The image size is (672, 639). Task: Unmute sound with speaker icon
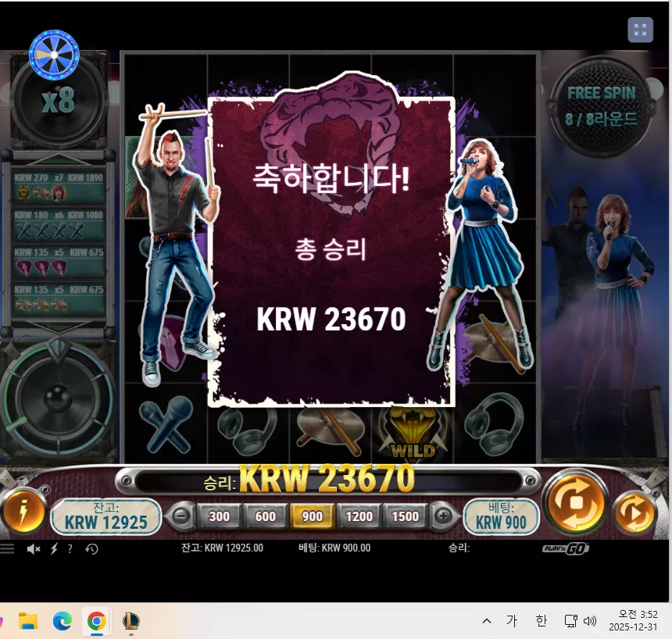coord(34,548)
